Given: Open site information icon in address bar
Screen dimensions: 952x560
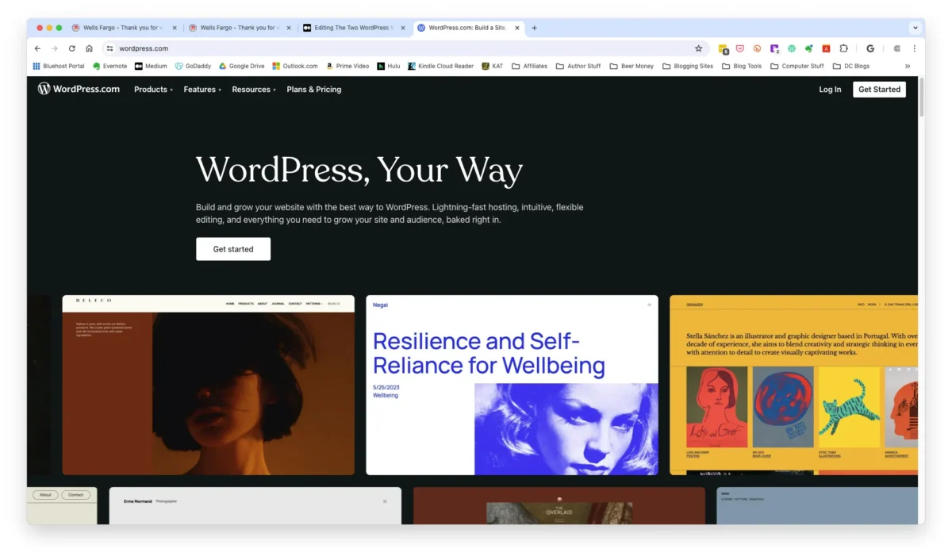Looking at the screenshot, I should 110,48.
